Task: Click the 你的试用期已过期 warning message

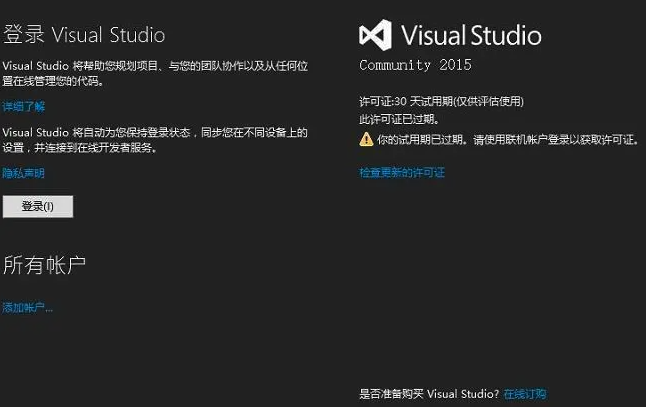Action: tap(508, 140)
